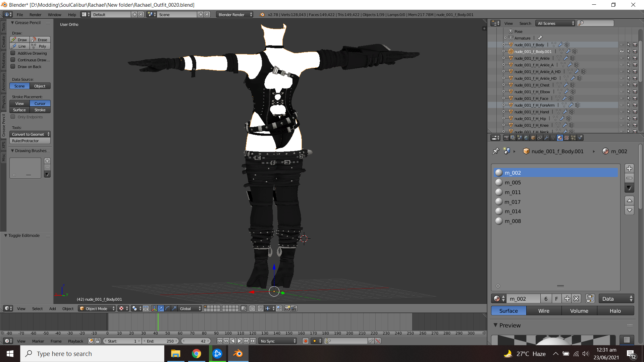Open the All Scenes outliner filter dropdown
The width and height of the screenshot is (644, 362).
[555, 23]
